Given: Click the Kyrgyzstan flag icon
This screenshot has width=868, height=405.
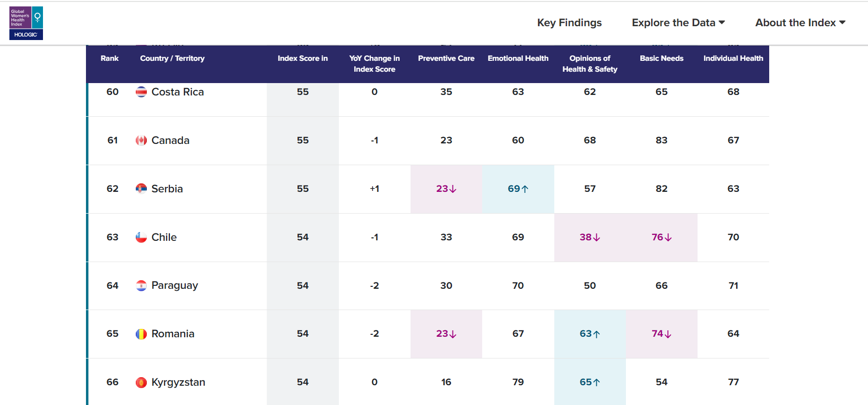Looking at the screenshot, I should pyautogui.click(x=141, y=382).
